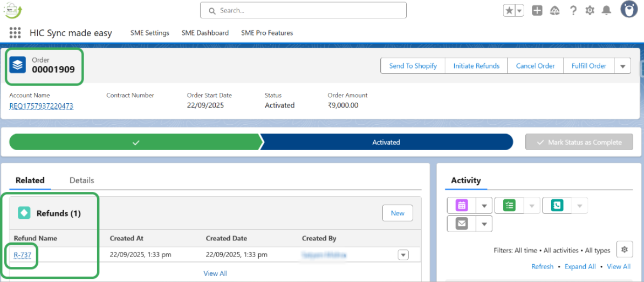Click the company logo icon
This screenshot has width=644, height=282.
click(x=13, y=10)
